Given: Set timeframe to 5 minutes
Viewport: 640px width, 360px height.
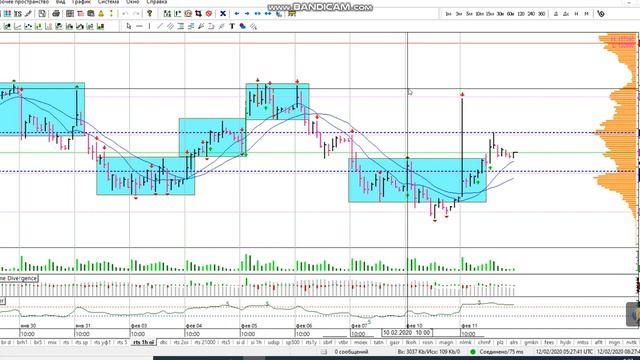Looking at the screenshot, I should click(x=469, y=13).
